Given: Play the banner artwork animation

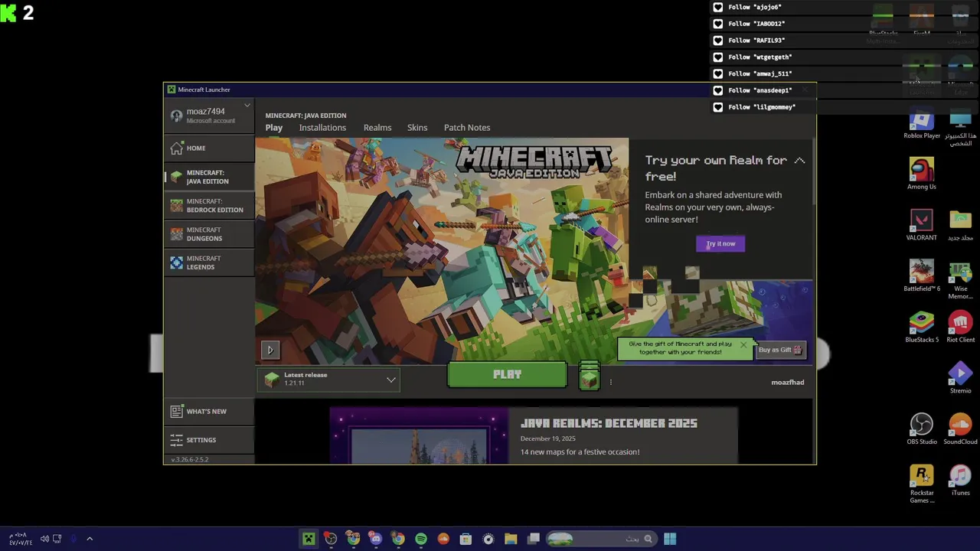Looking at the screenshot, I should pos(269,350).
